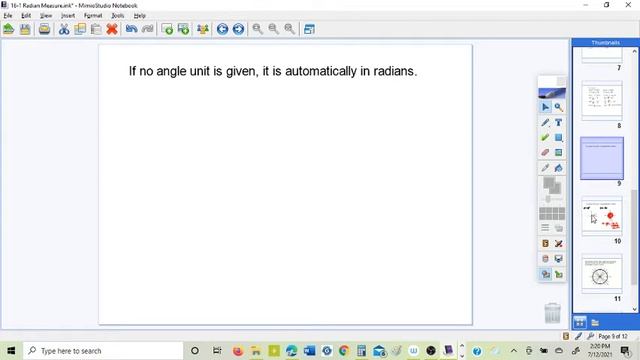Switch to gallery folder tab at panel bottom
The height and width of the screenshot is (360, 640).
coord(595,322)
